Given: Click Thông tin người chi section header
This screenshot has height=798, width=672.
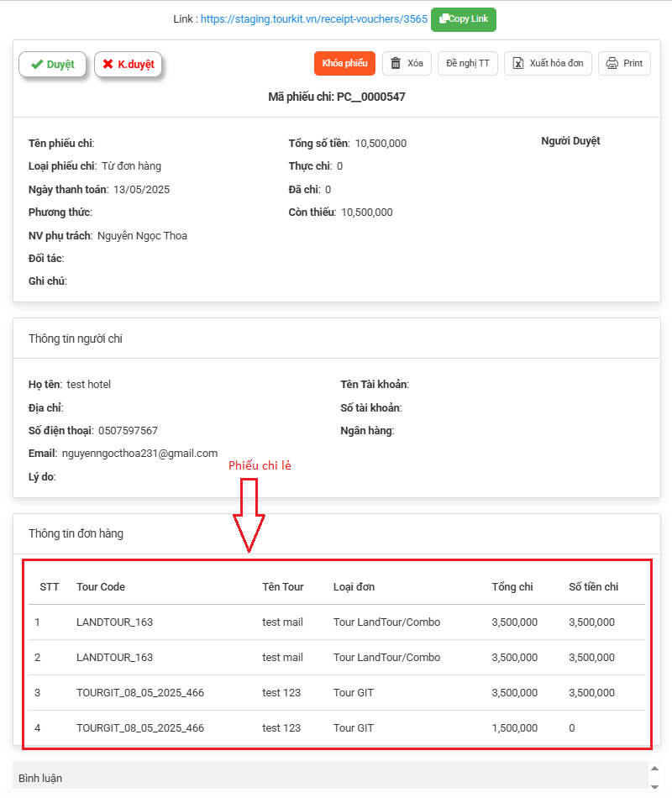Looking at the screenshot, I should tap(76, 339).
